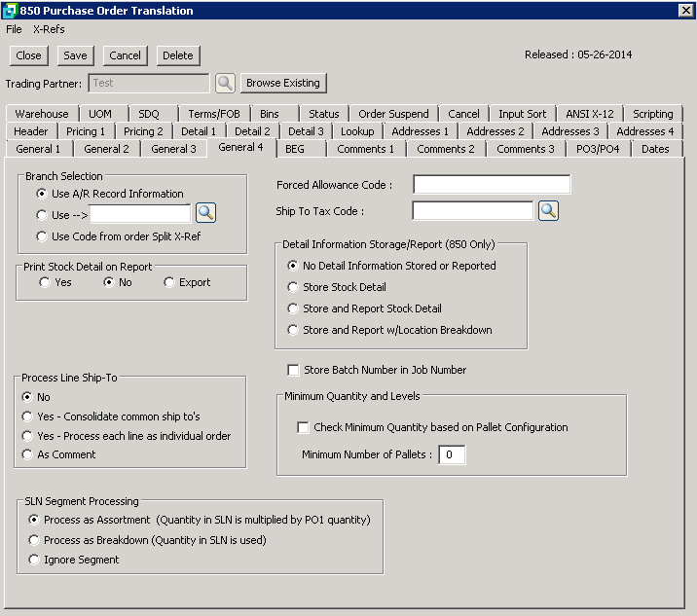697x616 pixels.
Task: Open the X-Refs menu
Action: point(49,29)
